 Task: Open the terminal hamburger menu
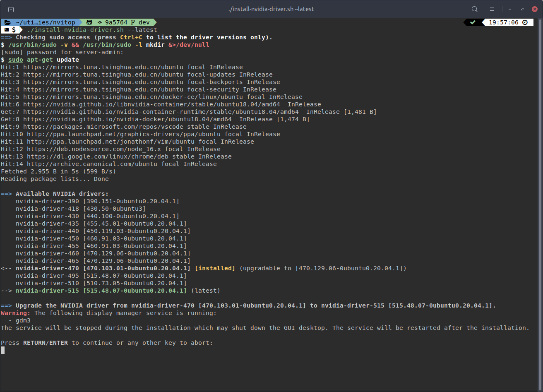(492, 9)
